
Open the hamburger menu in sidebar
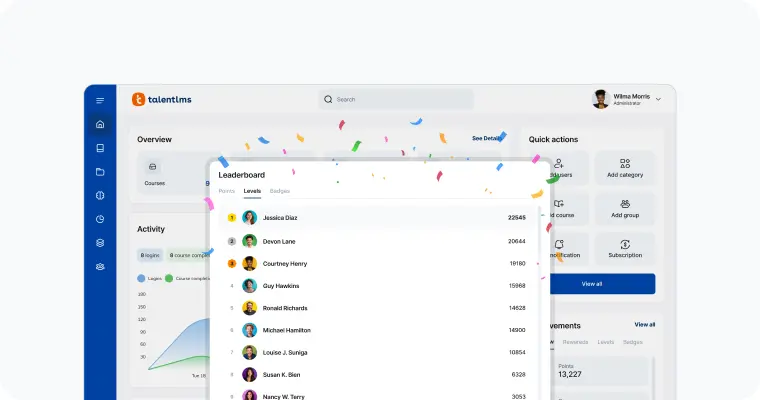pyautogui.click(x=100, y=100)
